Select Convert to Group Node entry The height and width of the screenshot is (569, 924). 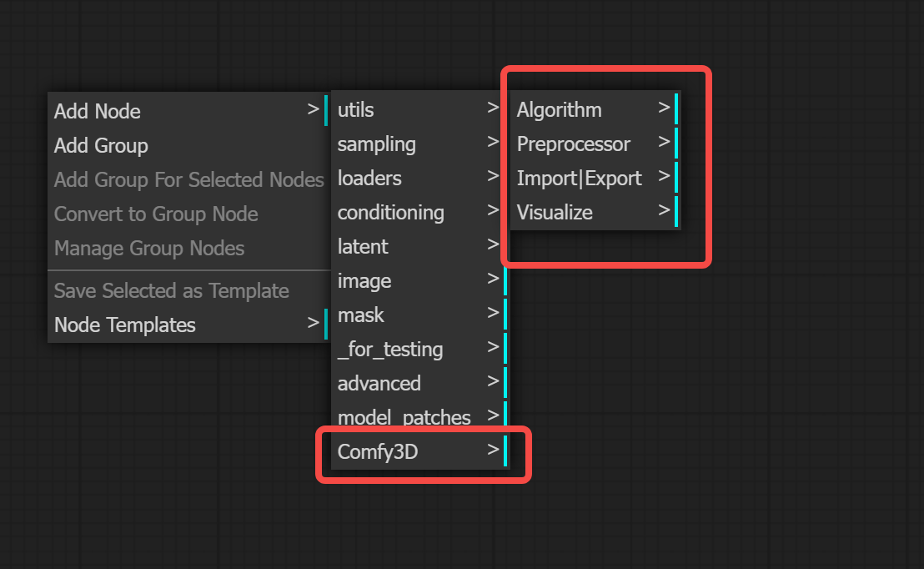[188, 214]
